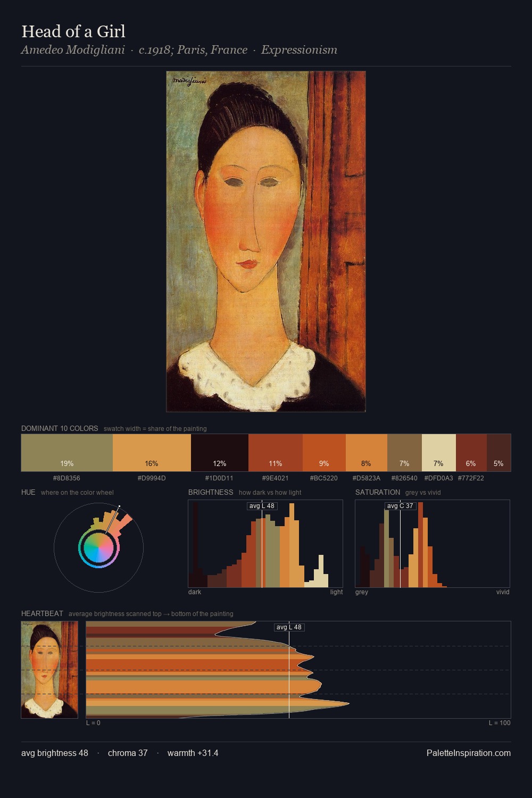Select the tan #D9994D swatch at 16%
The height and width of the screenshot is (798, 532).
tap(152, 453)
